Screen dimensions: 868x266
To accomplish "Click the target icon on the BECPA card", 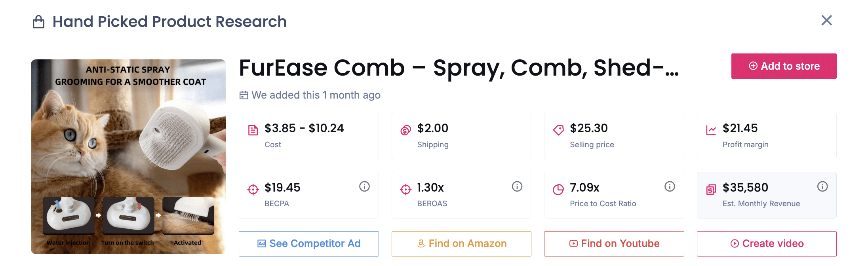I will click(x=253, y=189).
